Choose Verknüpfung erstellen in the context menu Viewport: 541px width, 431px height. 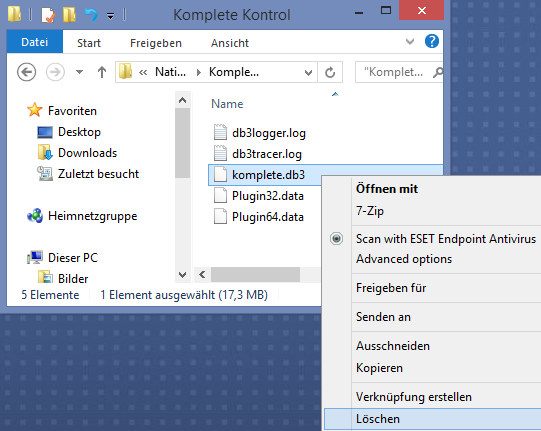pyautogui.click(x=414, y=397)
